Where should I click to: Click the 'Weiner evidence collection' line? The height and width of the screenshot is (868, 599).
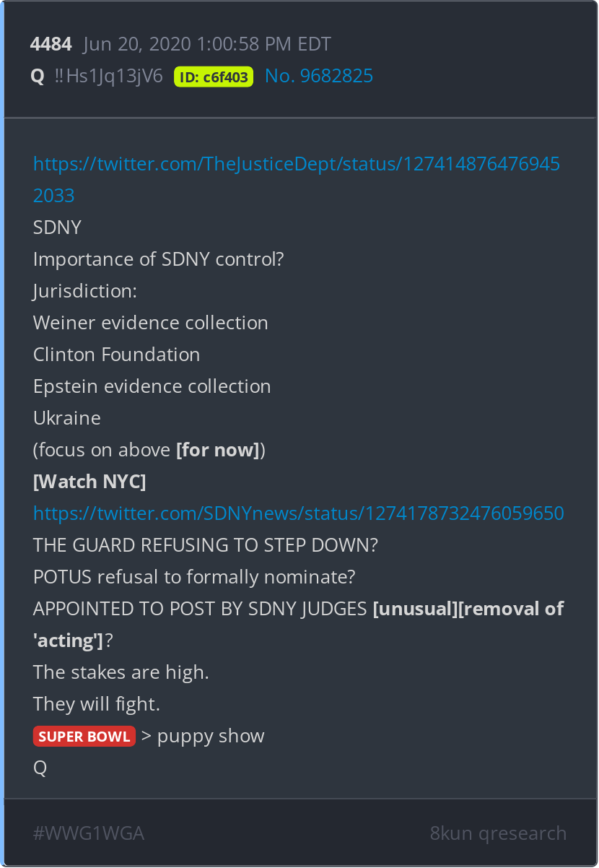[151, 323]
